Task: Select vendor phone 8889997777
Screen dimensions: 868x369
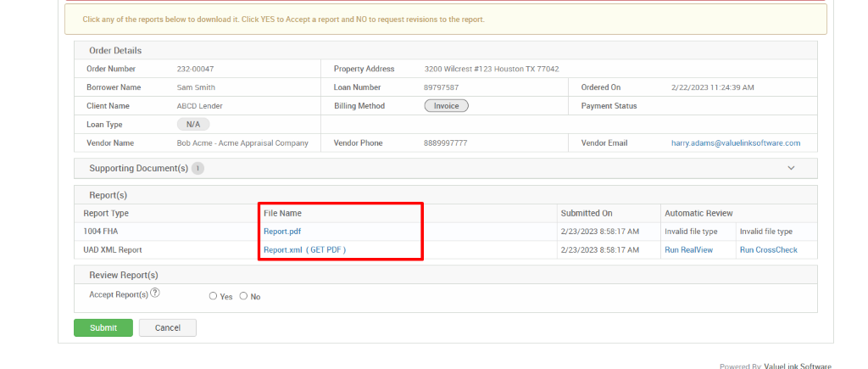Action: [446, 143]
